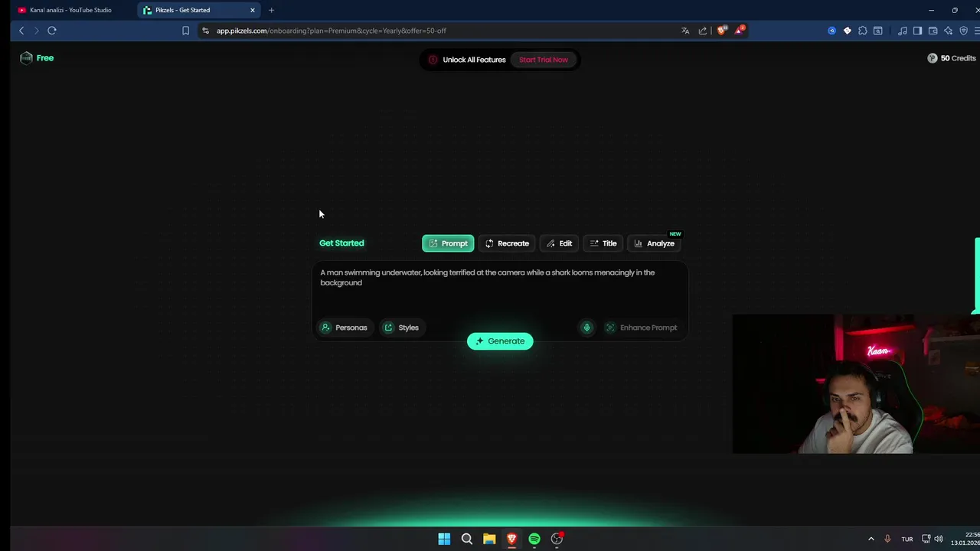This screenshot has height=551, width=980.
Task: Click the white tag extension icon
Action: coord(847,31)
